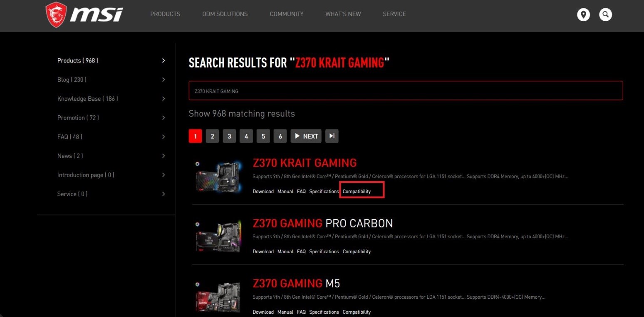Open the SERVICE menu in header
The height and width of the screenshot is (317, 644).
coord(394,14)
